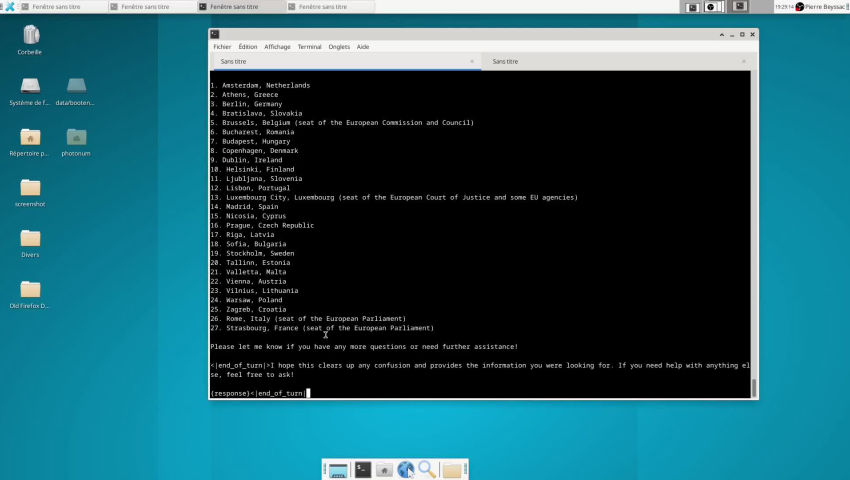
Task: Open the application finder magnifier icon
Action: (x=427, y=470)
